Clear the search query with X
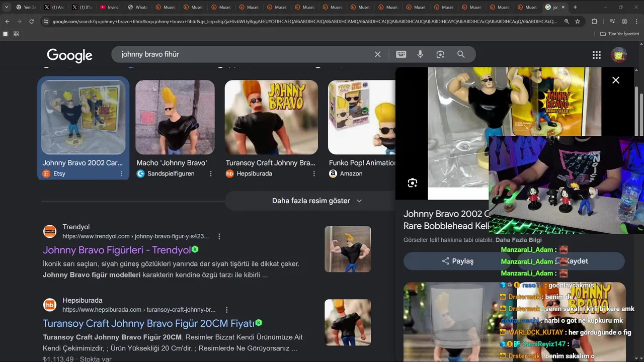This screenshot has height=362, width=644. 377,54
